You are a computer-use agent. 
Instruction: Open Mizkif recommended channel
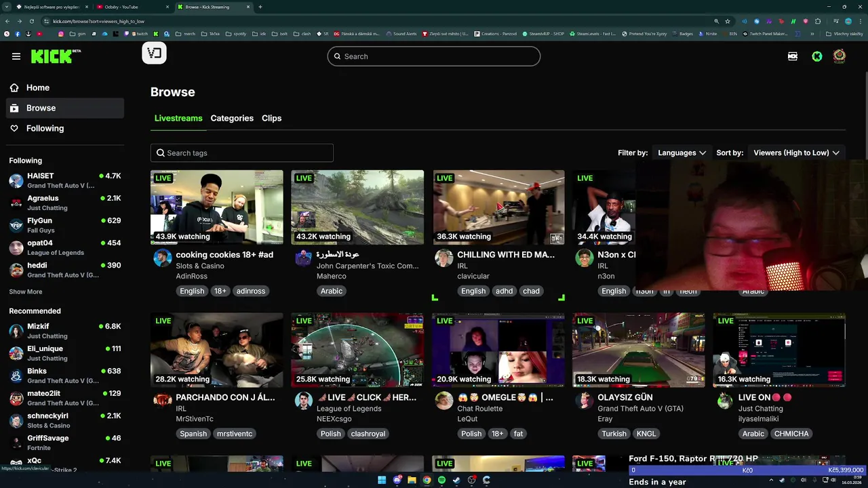[x=65, y=331]
